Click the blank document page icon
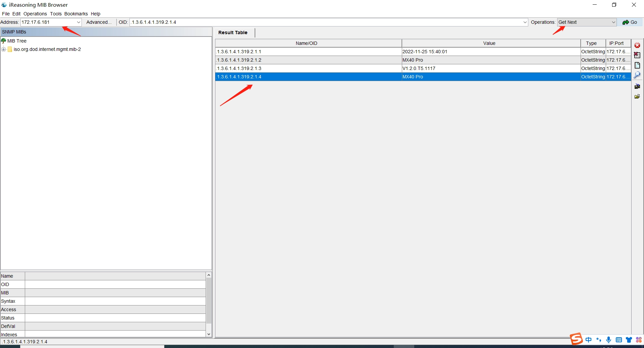Image resolution: width=644 pixels, height=348 pixels. (637, 65)
